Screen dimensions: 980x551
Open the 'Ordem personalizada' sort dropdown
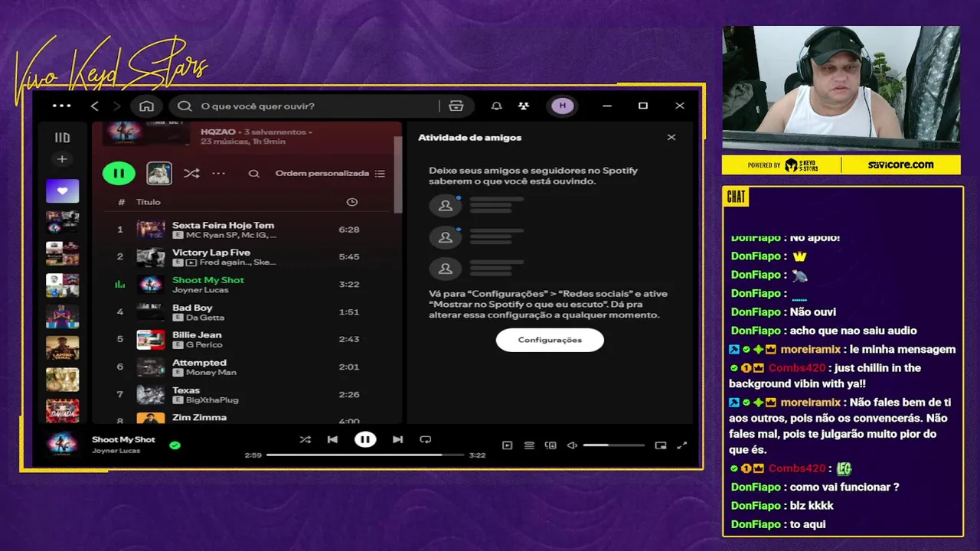click(x=330, y=174)
